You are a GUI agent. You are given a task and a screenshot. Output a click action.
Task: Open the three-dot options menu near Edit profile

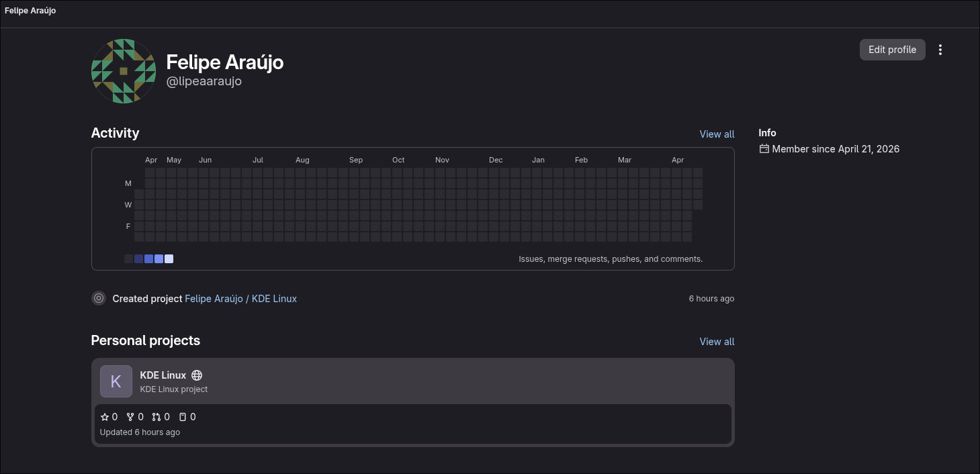(940, 49)
